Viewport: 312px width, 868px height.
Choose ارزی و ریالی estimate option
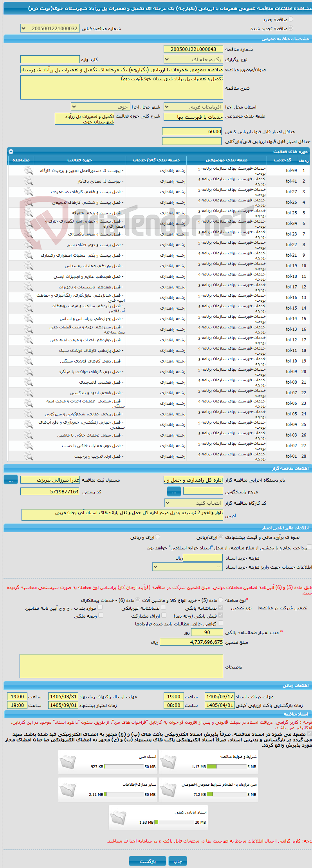157,537
